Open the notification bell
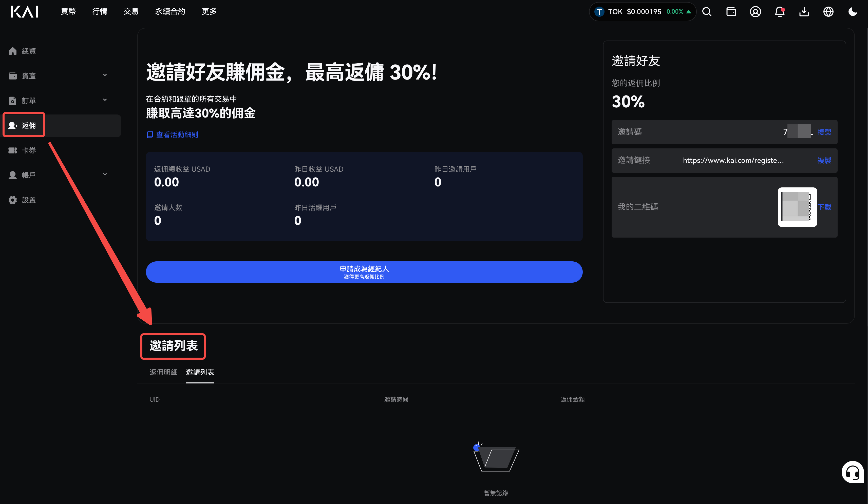Viewport: 868px width, 504px height. point(780,12)
